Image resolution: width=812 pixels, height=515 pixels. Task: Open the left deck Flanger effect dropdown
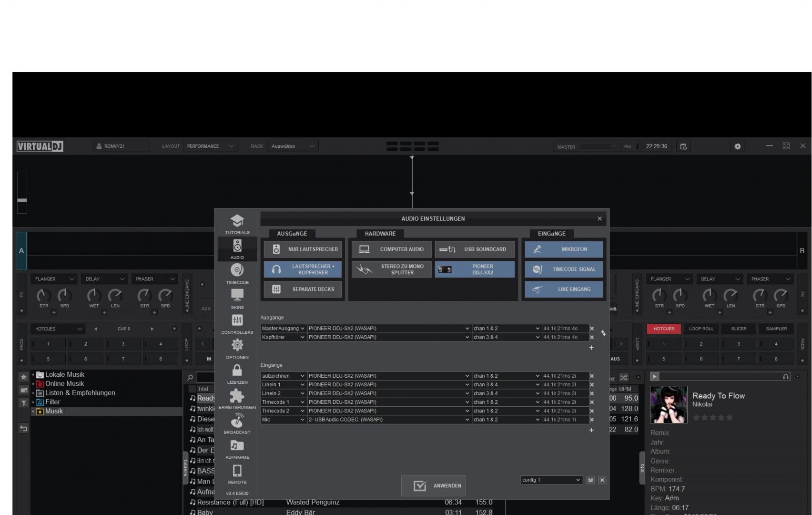55,279
